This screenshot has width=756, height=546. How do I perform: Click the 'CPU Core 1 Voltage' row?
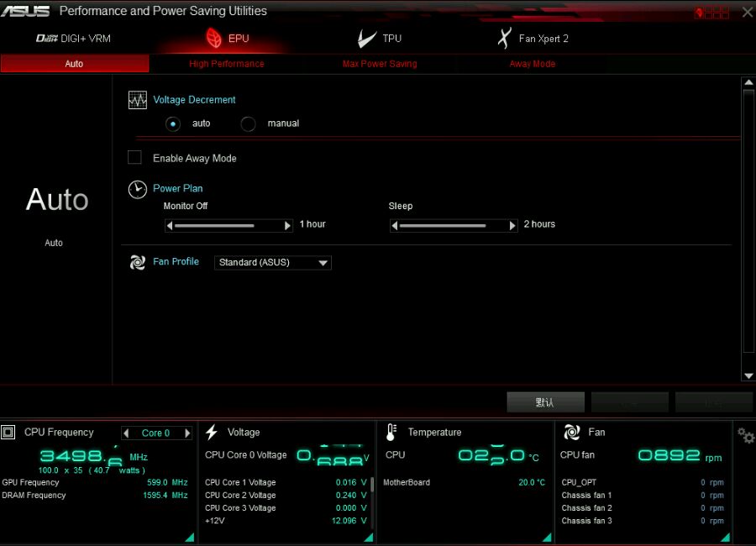tap(286, 482)
